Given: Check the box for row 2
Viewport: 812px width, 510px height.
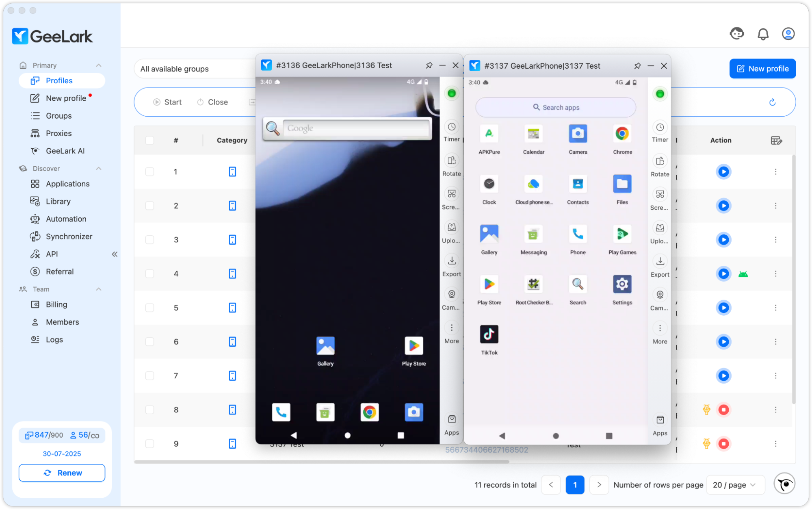Looking at the screenshot, I should click(x=149, y=206).
